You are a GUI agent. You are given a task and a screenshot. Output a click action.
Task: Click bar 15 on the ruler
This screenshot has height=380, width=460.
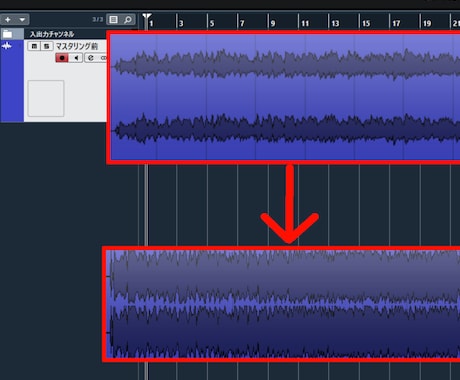click(x=366, y=23)
